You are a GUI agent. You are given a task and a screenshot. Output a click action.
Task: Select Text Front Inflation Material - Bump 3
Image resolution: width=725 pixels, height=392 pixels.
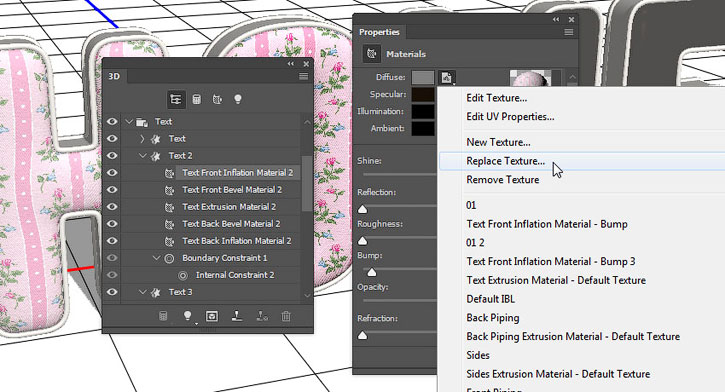(x=551, y=262)
